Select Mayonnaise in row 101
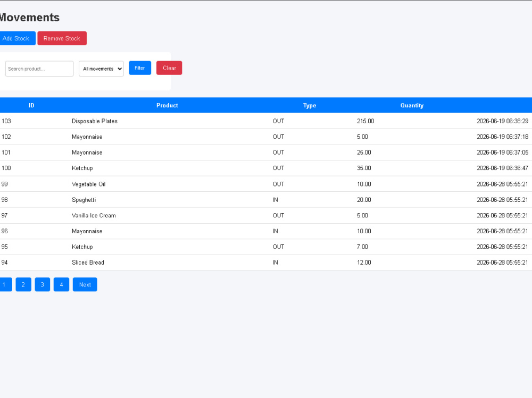Viewport: 532px width, 398px height. click(x=87, y=153)
